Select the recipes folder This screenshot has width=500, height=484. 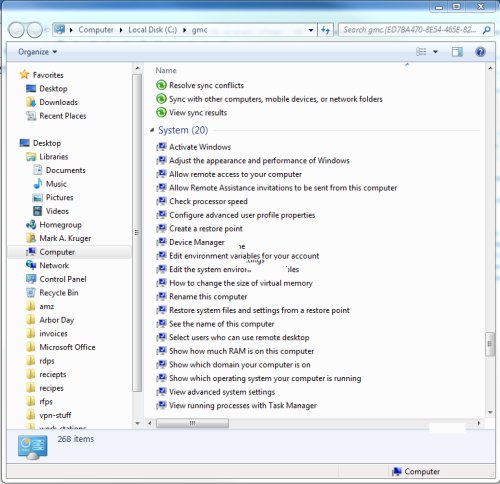(51, 388)
